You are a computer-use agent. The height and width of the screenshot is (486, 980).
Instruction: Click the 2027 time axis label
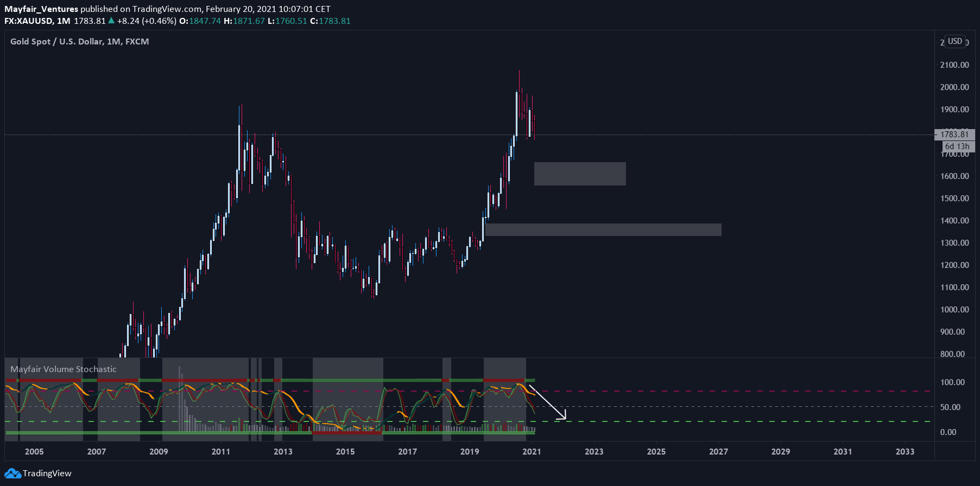click(x=718, y=452)
